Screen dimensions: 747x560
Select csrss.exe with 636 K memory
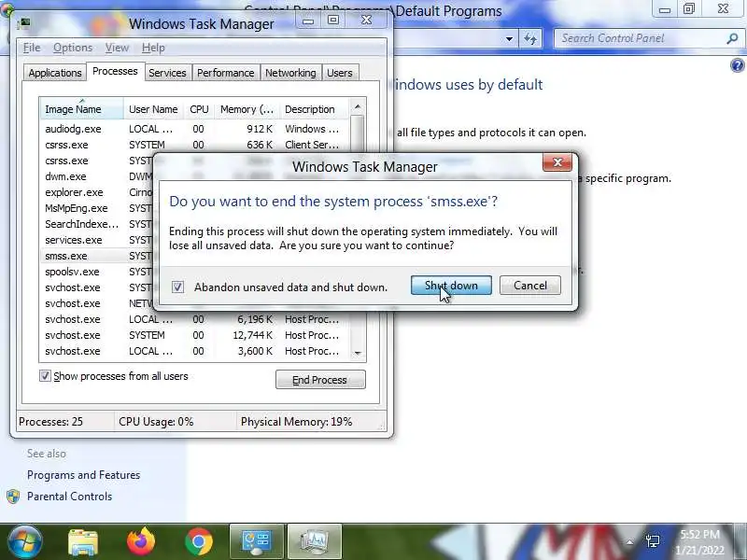194,145
